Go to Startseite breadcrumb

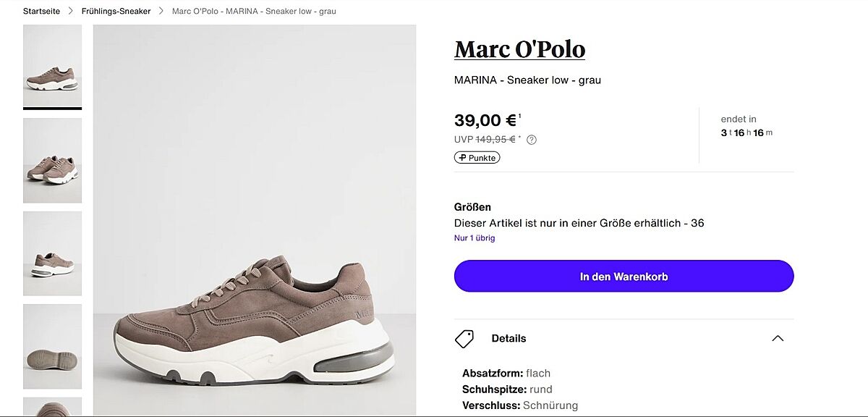coord(41,12)
